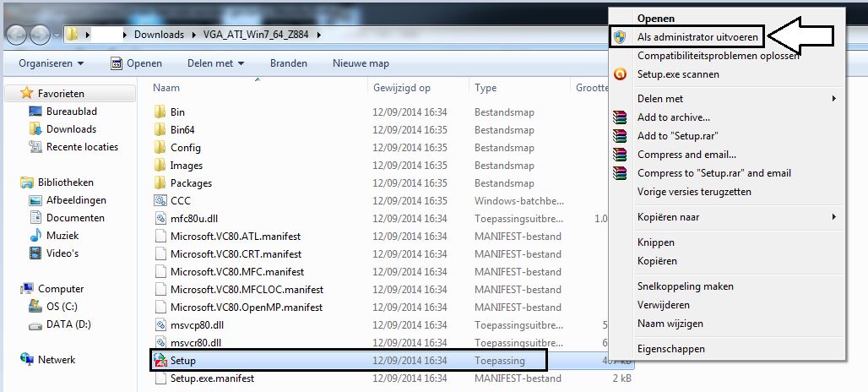Viewport: 868px width, 392px height.
Task: Click the Favorieten star icon
Action: pyautogui.click(x=26, y=93)
